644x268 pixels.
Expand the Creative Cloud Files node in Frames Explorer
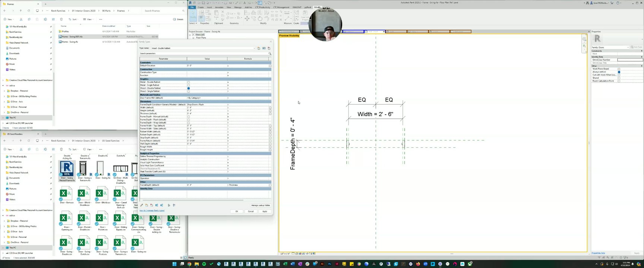(3, 80)
